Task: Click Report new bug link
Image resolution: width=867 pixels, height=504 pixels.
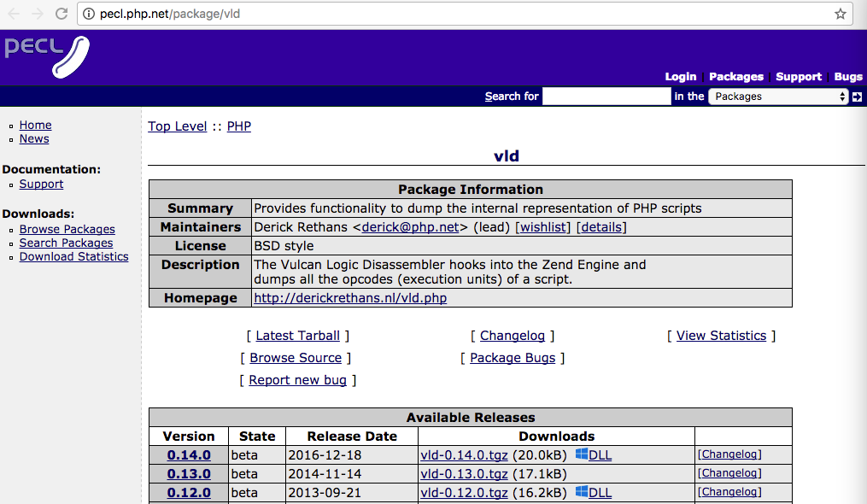Action: point(297,380)
